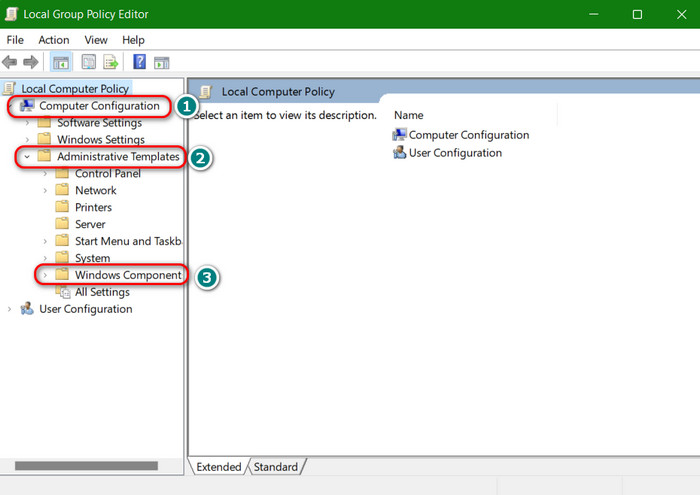Image resolution: width=700 pixels, height=495 pixels.
Task: Switch to the Extended tab
Action: [218, 466]
